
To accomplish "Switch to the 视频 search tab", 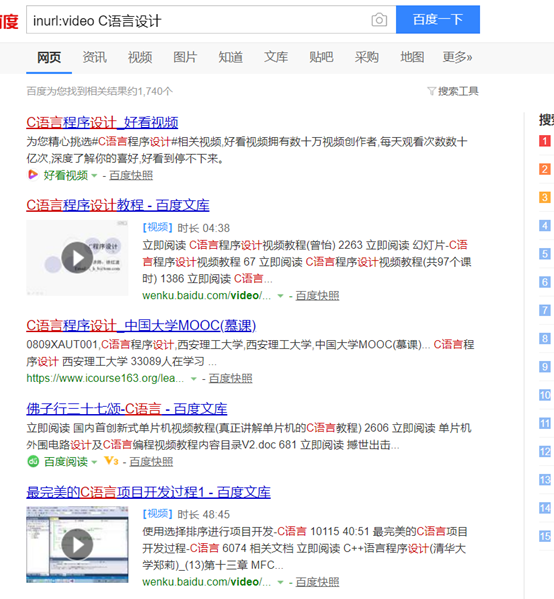I will coord(139,57).
